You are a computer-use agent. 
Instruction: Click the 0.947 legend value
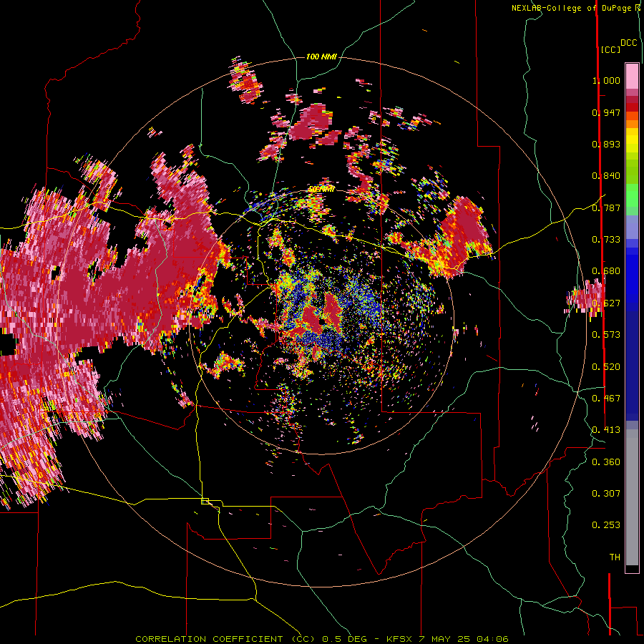point(606,112)
